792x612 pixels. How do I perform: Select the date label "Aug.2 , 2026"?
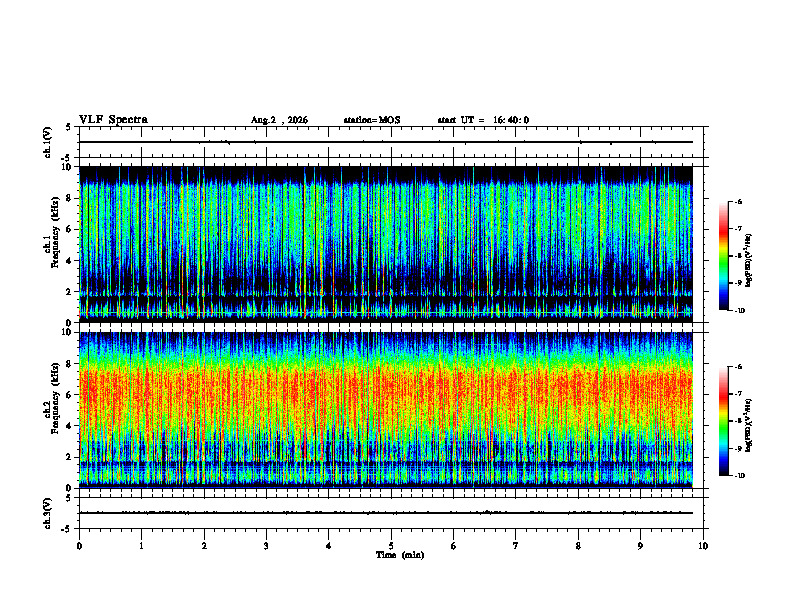pos(279,120)
